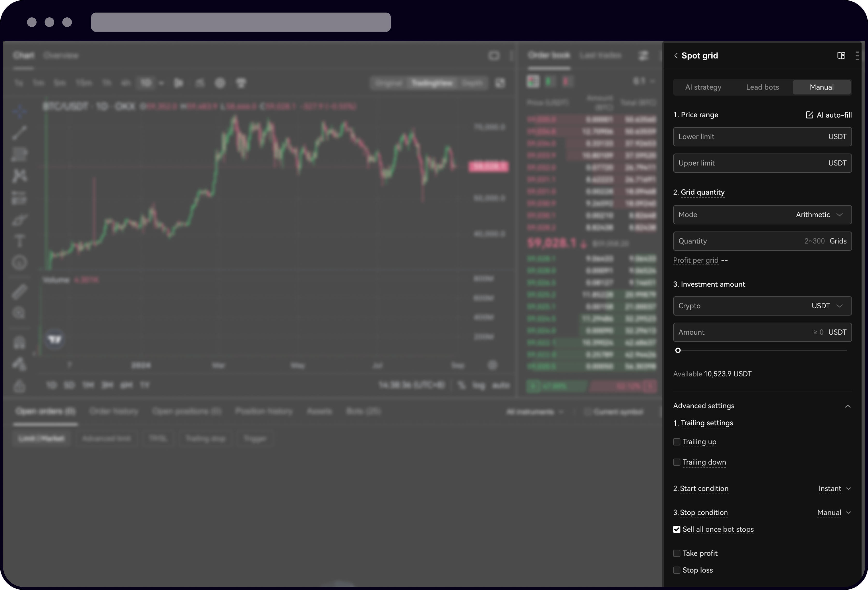Click the Lower limit input field
The image size is (868, 590).
747,137
